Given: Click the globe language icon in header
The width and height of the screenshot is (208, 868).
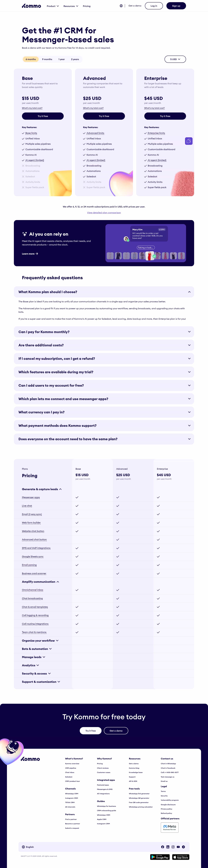Looking at the screenshot, I should [121, 6].
